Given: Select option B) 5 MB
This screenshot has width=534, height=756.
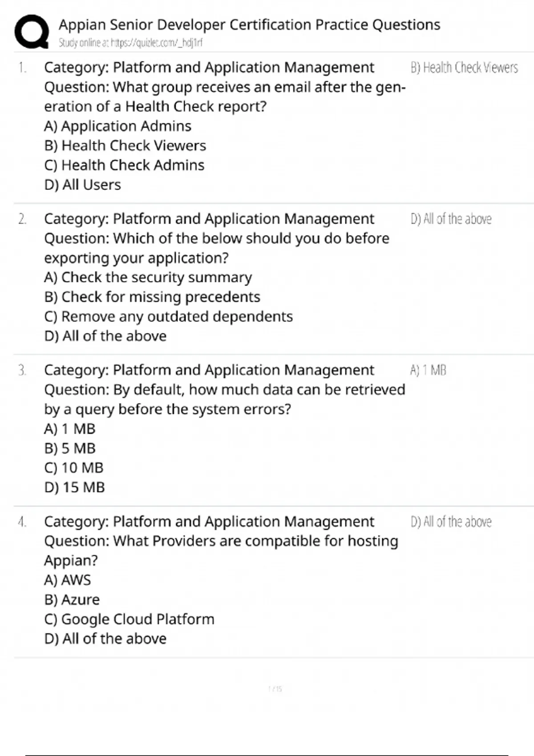Looking at the screenshot, I should point(70,448).
